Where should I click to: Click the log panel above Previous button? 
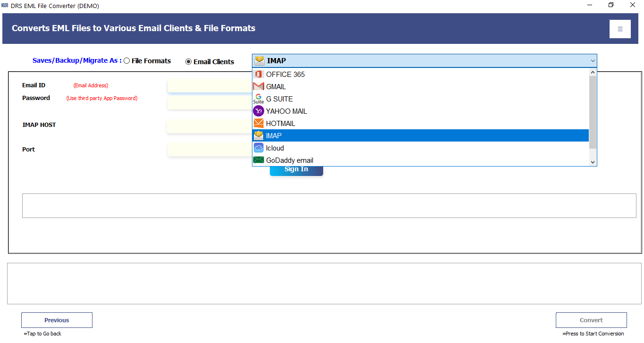click(x=324, y=283)
